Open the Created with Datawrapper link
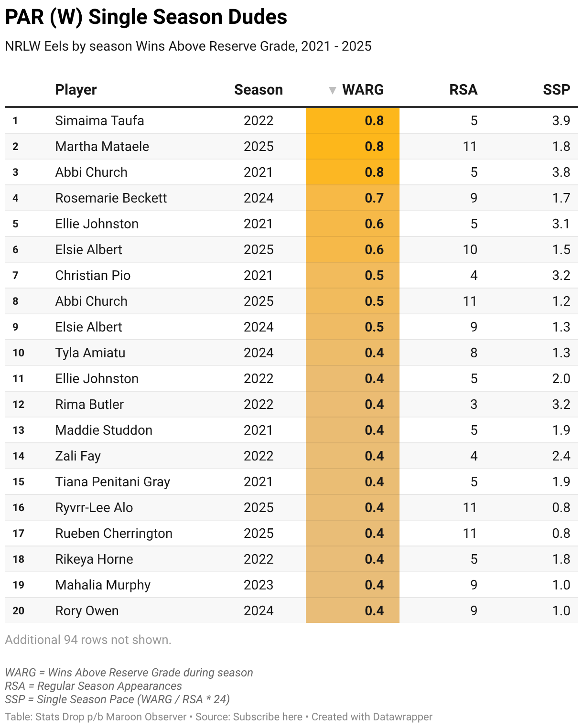 [x=372, y=717]
